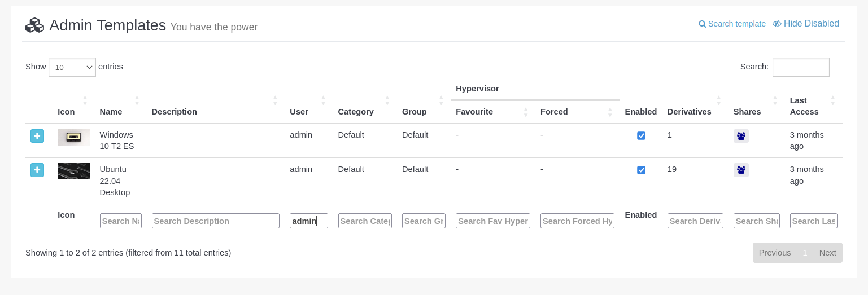
Task: Sort by Derivatives column arrows
Action: pos(718,101)
